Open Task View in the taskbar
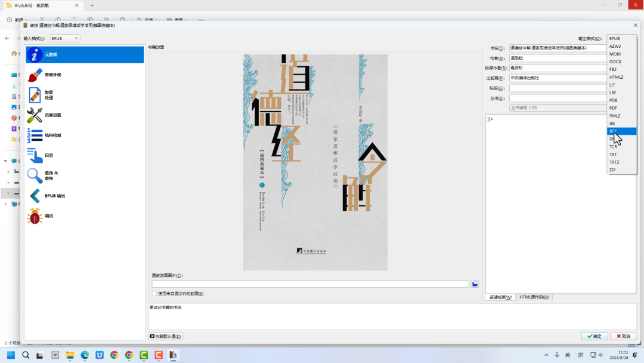The image size is (644, 363). (40, 355)
